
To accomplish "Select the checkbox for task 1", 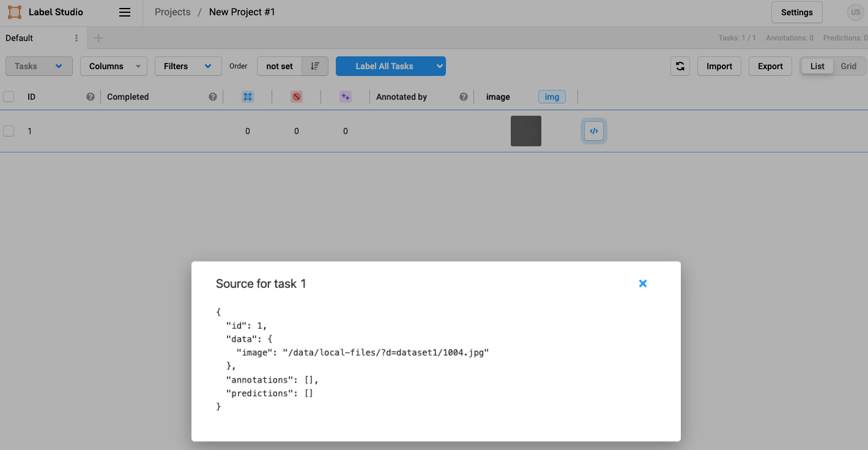I will [x=9, y=130].
